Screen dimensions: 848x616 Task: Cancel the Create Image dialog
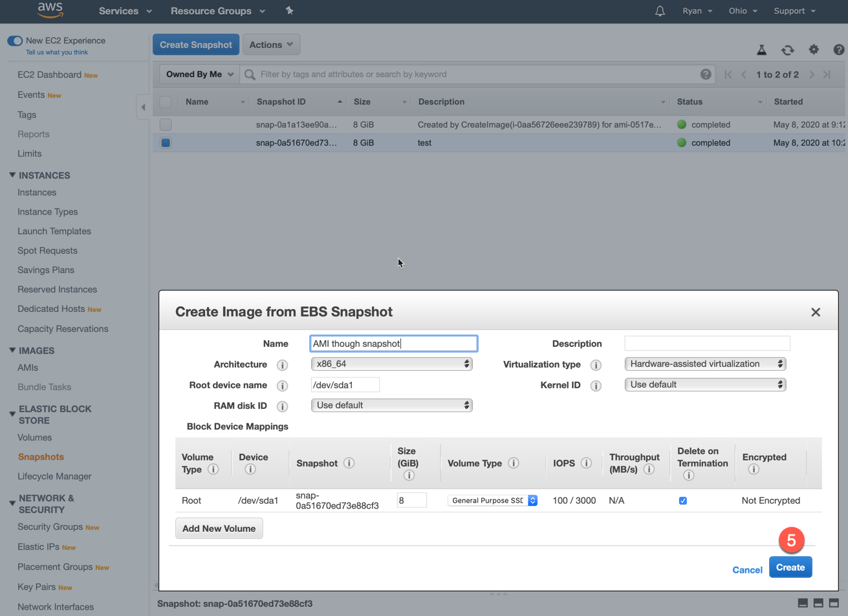click(x=747, y=570)
